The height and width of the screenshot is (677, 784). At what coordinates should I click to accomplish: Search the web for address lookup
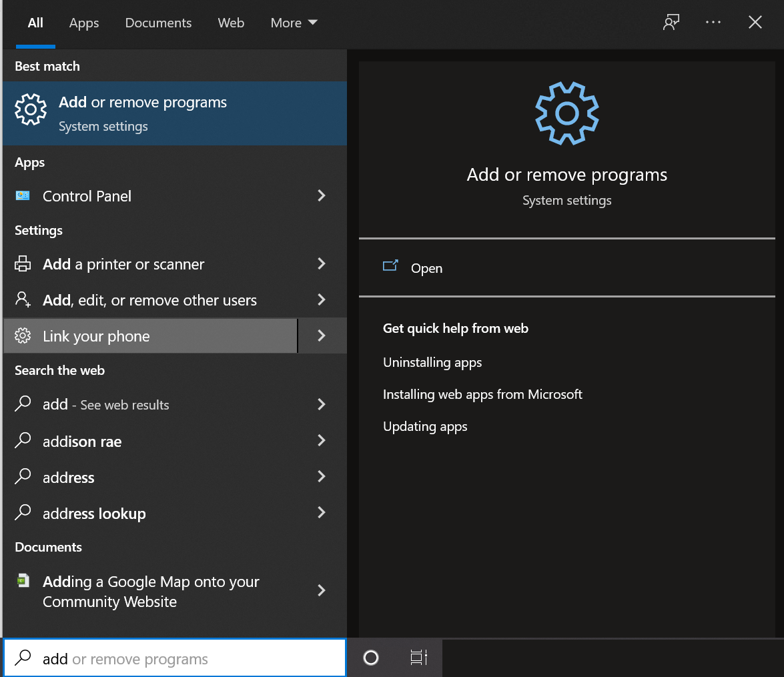pos(150,512)
